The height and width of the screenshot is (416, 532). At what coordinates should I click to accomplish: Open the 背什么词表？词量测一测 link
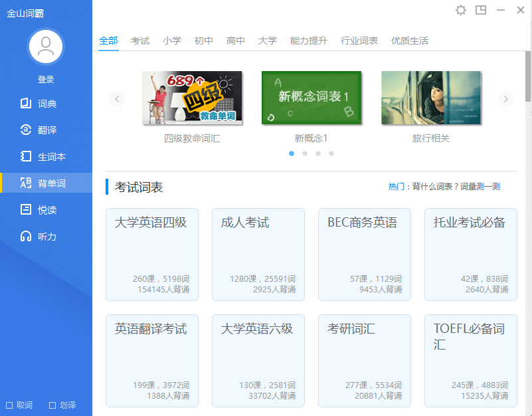point(456,187)
